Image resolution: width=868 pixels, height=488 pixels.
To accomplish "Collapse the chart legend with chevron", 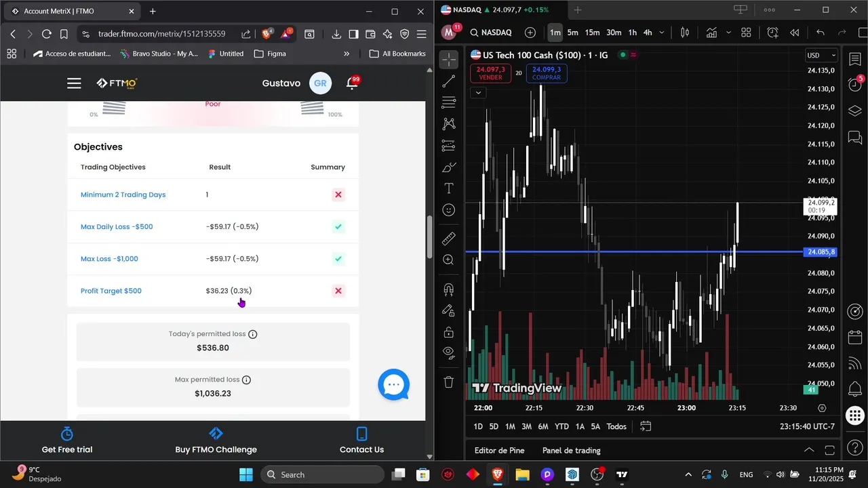I will (x=478, y=93).
